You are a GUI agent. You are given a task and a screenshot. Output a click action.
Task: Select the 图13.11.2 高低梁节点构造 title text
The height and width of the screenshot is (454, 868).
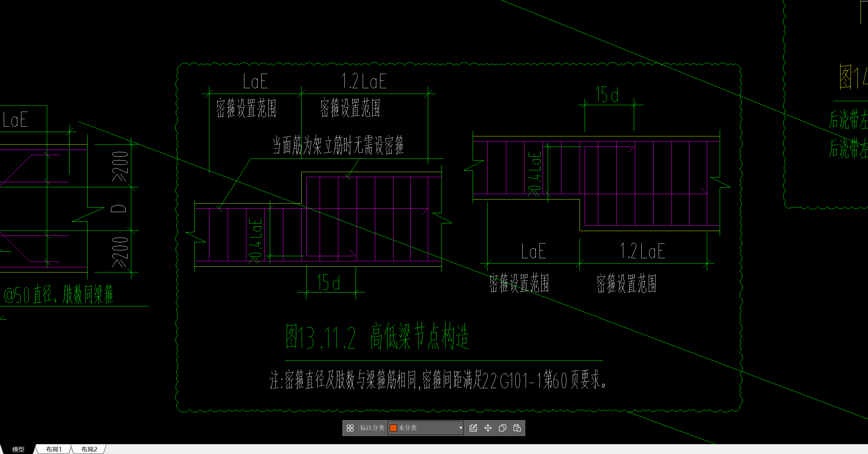pyautogui.click(x=377, y=337)
